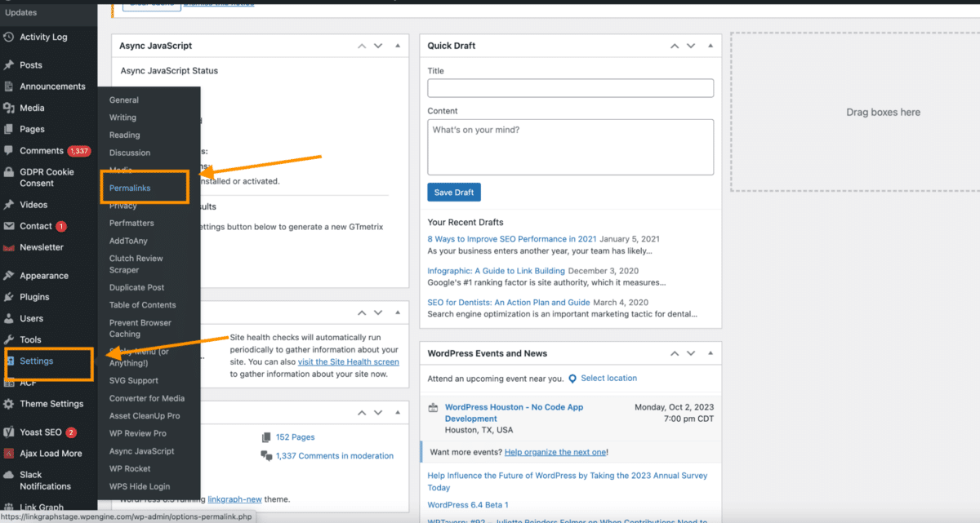The width and height of the screenshot is (980, 523).
Task: Click the Users person icon
Action: pos(8,318)
